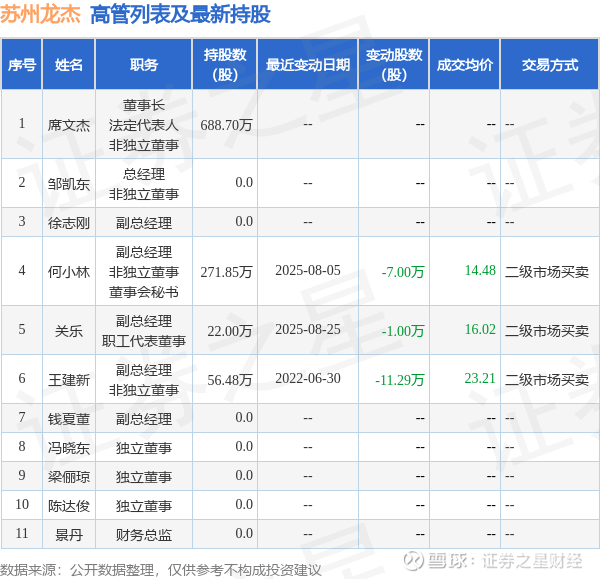Click the 财务总监 position cell

point(143,535)
